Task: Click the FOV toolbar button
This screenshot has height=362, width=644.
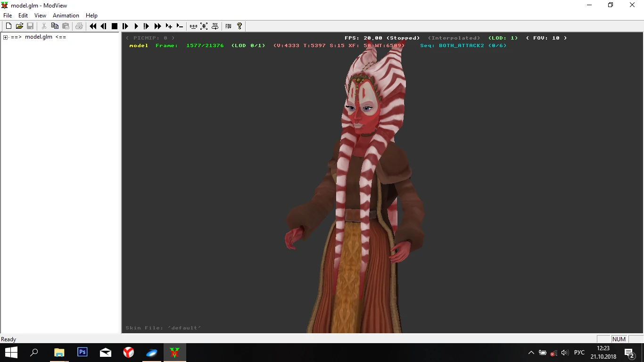Action: (228, 26)
